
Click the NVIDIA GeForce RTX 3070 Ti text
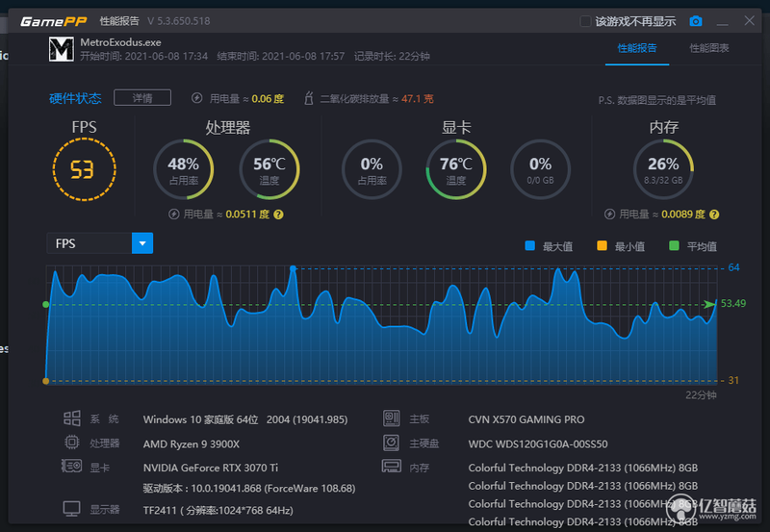(x=211, y=468)
